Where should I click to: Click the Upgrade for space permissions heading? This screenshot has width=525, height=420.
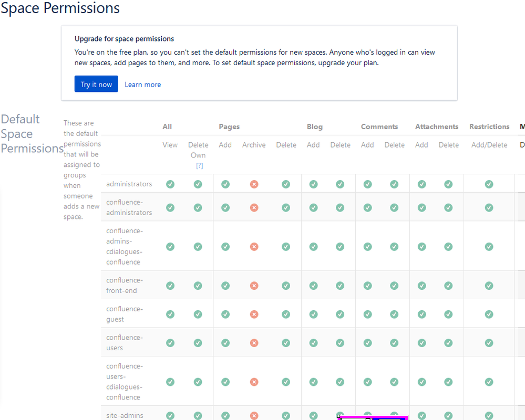click(x=124, y=39)
